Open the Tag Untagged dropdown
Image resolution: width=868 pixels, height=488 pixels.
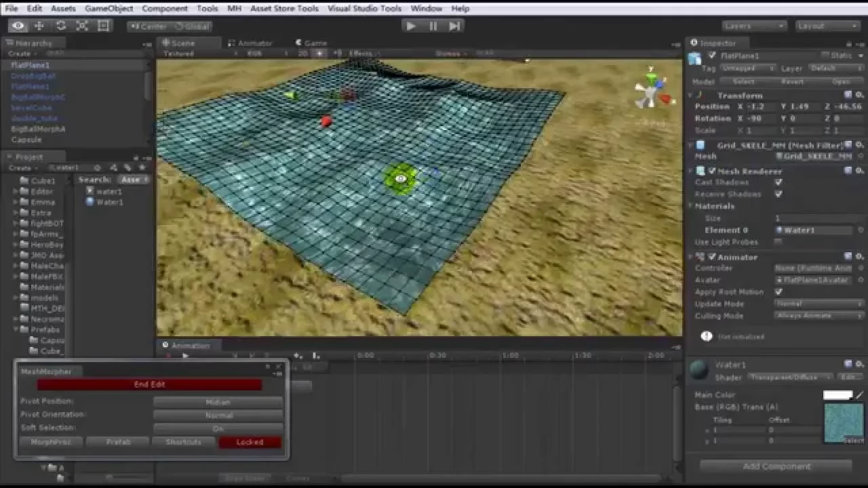tap(748, 68)
